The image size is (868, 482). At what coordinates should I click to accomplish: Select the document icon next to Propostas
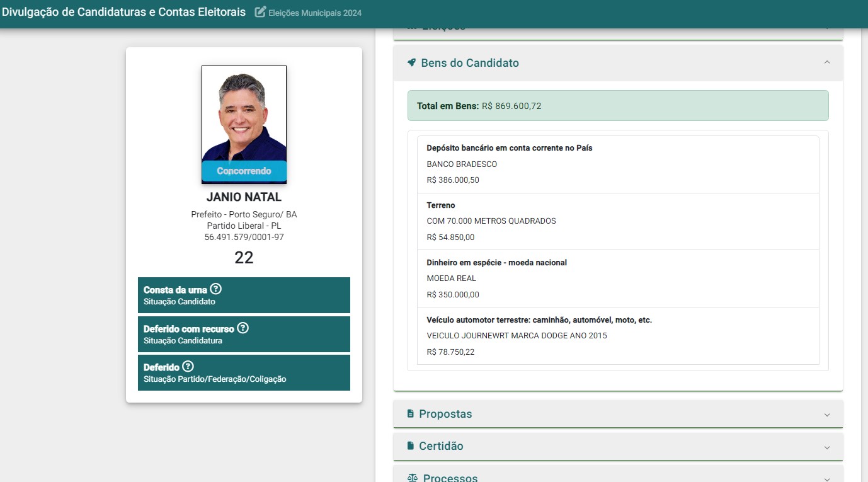pos(411,413)
